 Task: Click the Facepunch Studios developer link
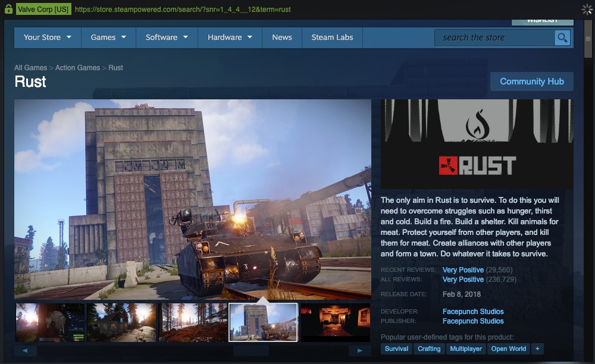click(x=473, y=312)
